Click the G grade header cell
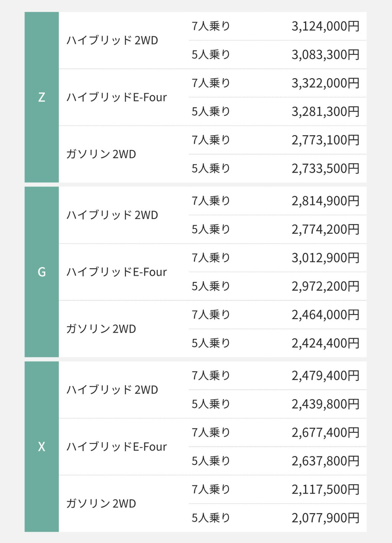 (42, 272)
